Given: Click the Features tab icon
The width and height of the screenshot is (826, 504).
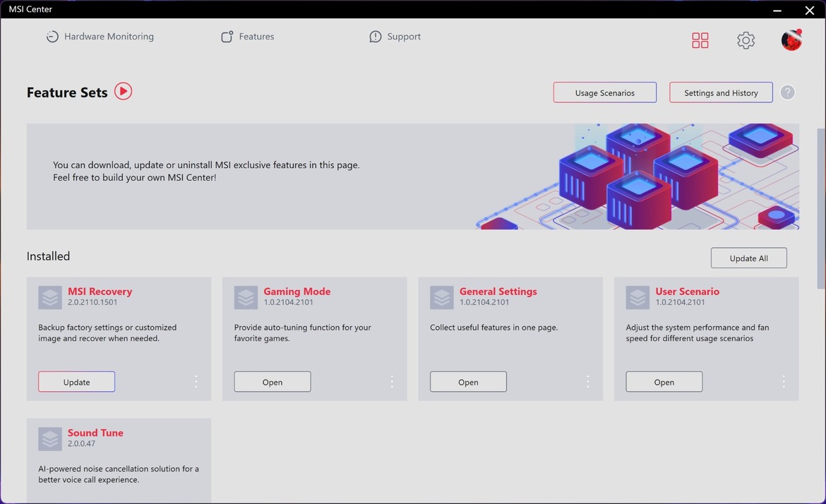Looking at the screenshot, I should 227,36.
